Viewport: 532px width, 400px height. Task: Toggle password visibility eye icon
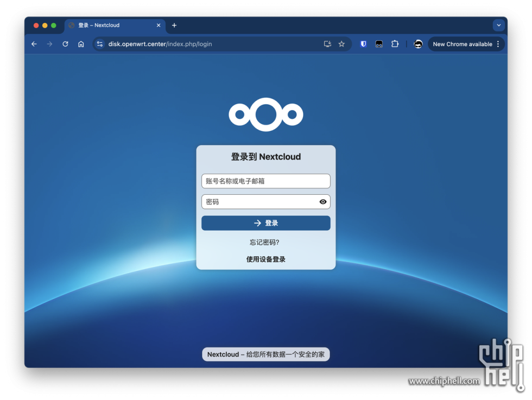point(323,202)
